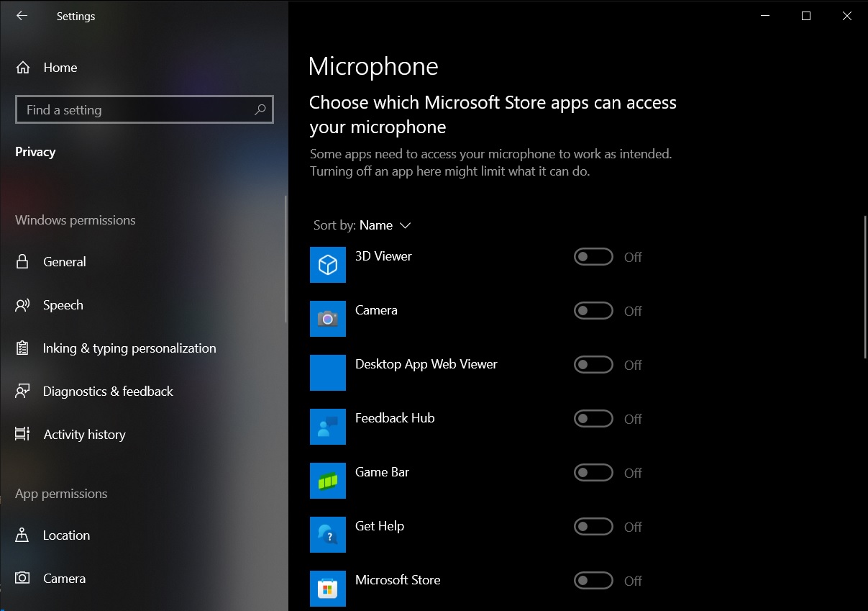Open Speech privacy settings
Viewport: 868px width, 611px height.
(63, 305)
